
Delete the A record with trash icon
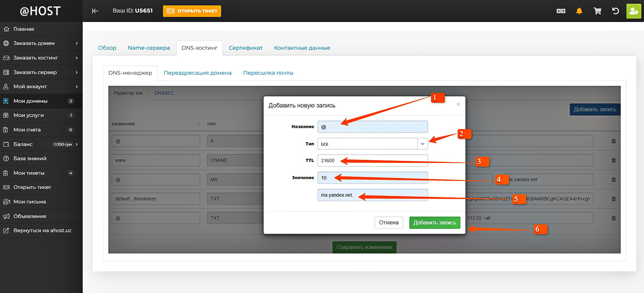coord(614,141)
